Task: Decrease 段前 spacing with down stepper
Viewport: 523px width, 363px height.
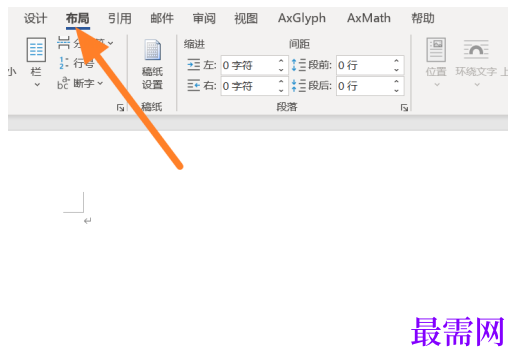Action: point(396,69)
